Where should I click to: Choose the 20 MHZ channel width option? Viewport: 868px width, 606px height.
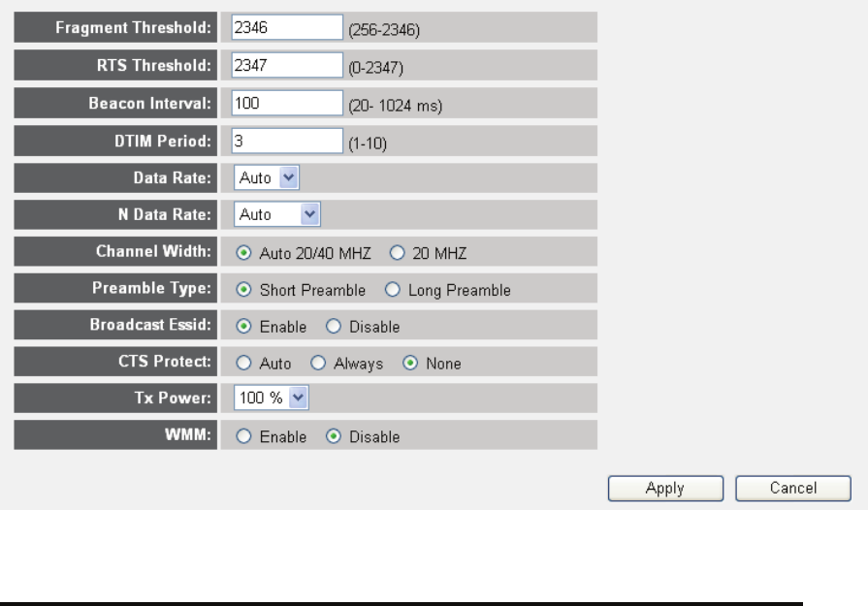[395, 253]
